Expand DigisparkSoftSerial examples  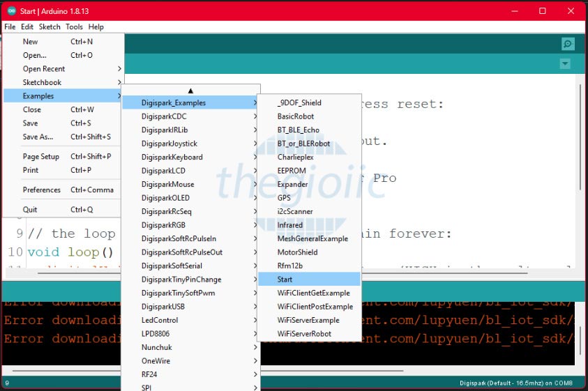(x=190, y=266)
